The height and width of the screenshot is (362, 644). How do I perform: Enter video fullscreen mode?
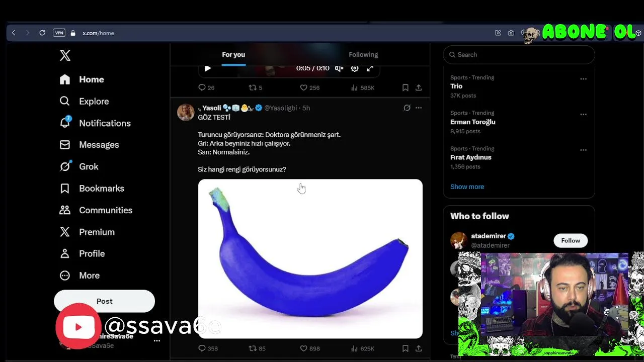tap(370, 68)
